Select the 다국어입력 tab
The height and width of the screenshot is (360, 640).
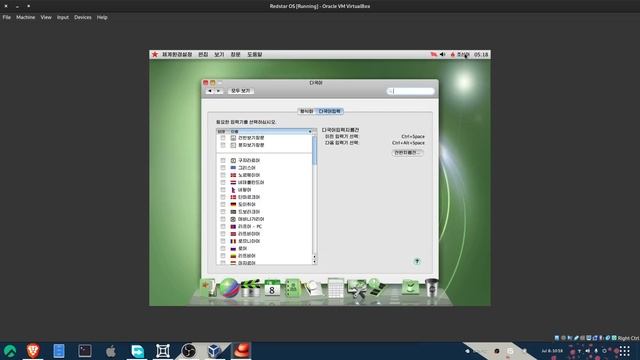click(x=330, y=111)
